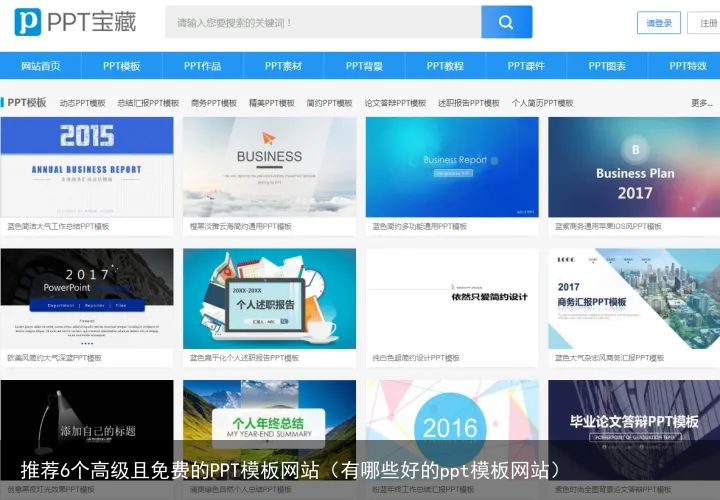The width and height of the screenshot is (720, 500).
Task: Open the 2015 Annual Business Report thumbnail
Action: coord(87,167)
